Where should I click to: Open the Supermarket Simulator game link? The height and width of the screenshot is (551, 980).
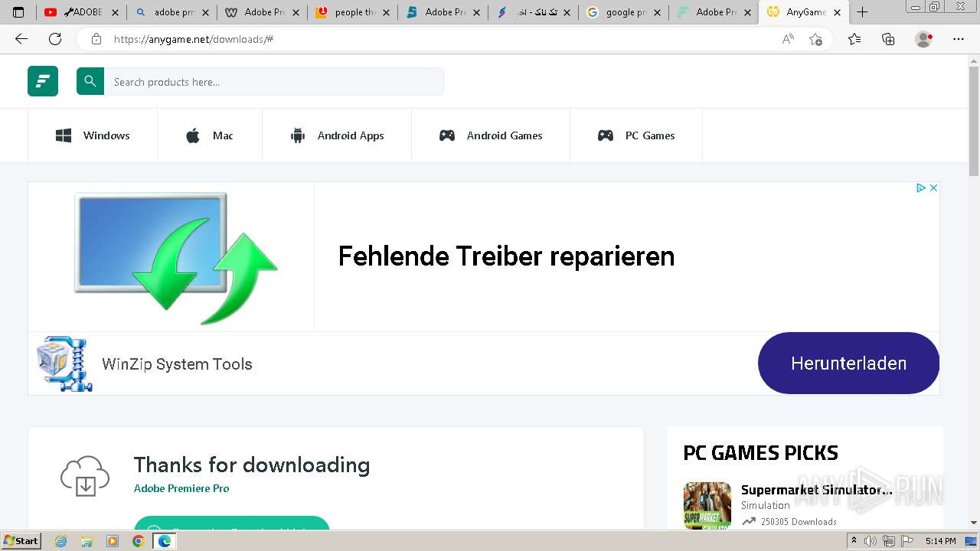pos(816,490)
